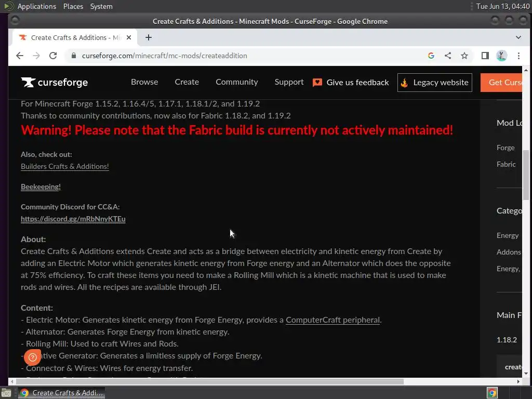Click the 'Content:' heading
The height and width of the screenshot is (399, 532).
[37, 308]
